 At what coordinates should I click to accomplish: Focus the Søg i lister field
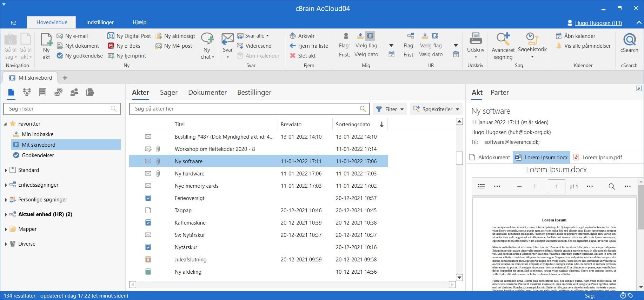62,109
